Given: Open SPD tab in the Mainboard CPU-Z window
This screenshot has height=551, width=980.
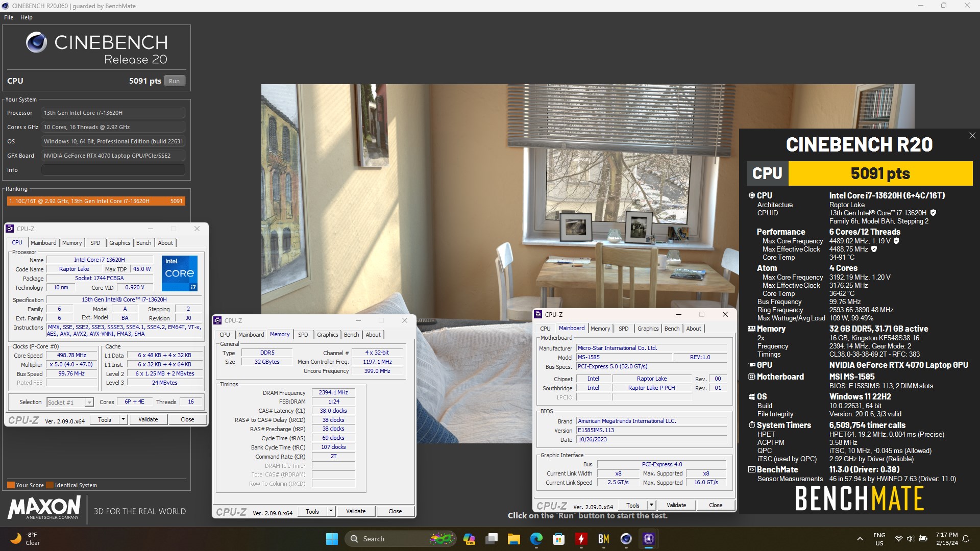Looking at the screenshot, I should (x=624, y=329).
